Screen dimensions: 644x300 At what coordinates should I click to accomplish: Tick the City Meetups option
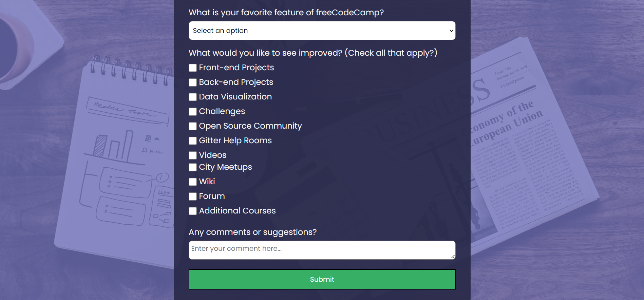point(192,167)
